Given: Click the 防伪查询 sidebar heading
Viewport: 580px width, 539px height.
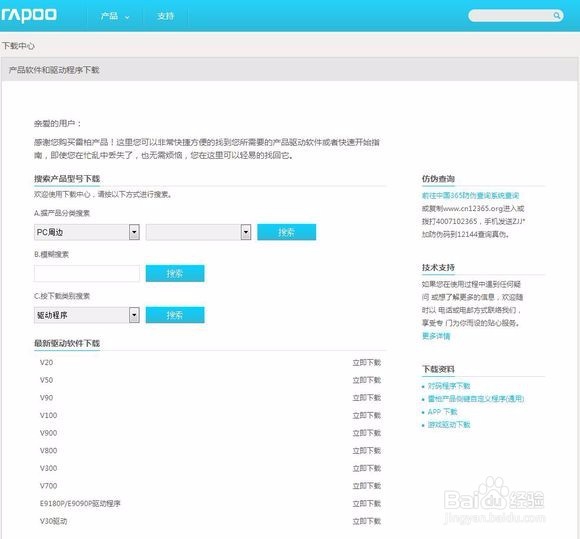Looking at the screenshot, I should click(x=438, y=179).
